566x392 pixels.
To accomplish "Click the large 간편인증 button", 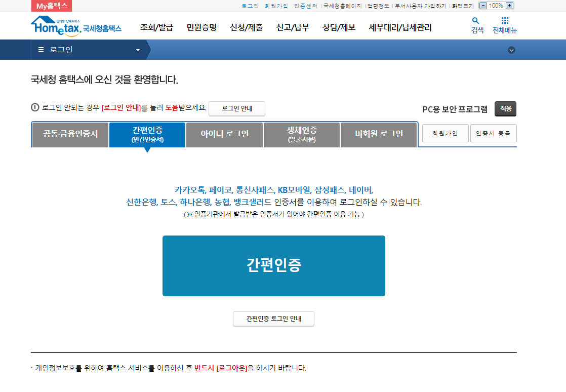I will coord(273,265).
